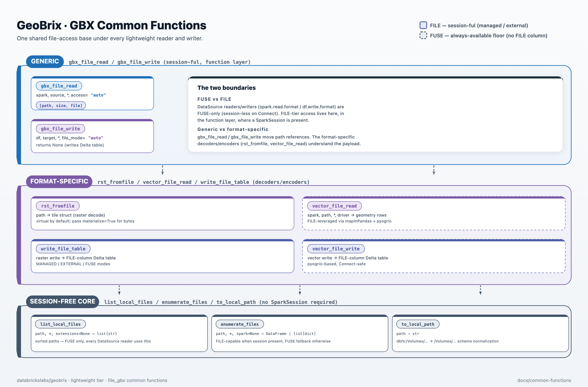This screenshot has height=387, width=588.
Task: Select the GENERIC section badge
Action: [45, 61]
